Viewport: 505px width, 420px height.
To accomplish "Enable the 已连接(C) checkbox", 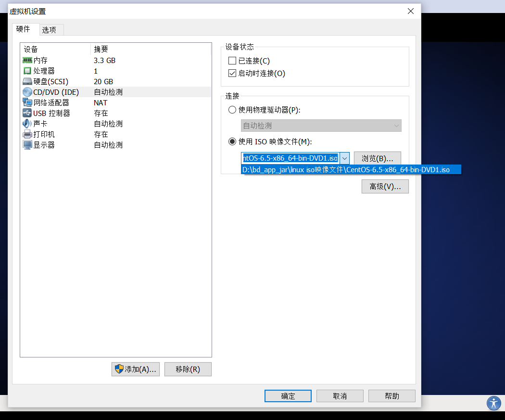I will pyautogui.click(x=232, y=61).
